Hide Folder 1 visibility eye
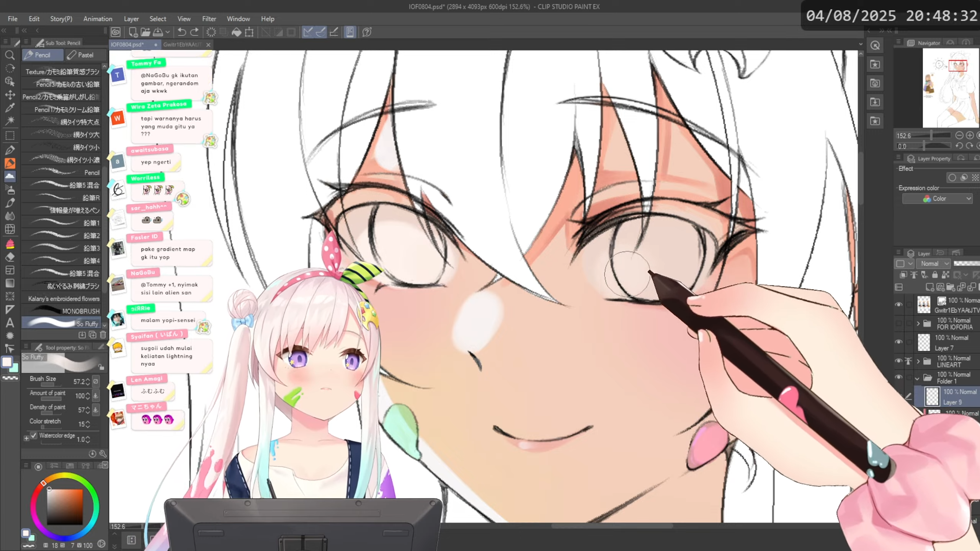Image resolution: width=980 pixels, height=551 pixels. [898, 377]
